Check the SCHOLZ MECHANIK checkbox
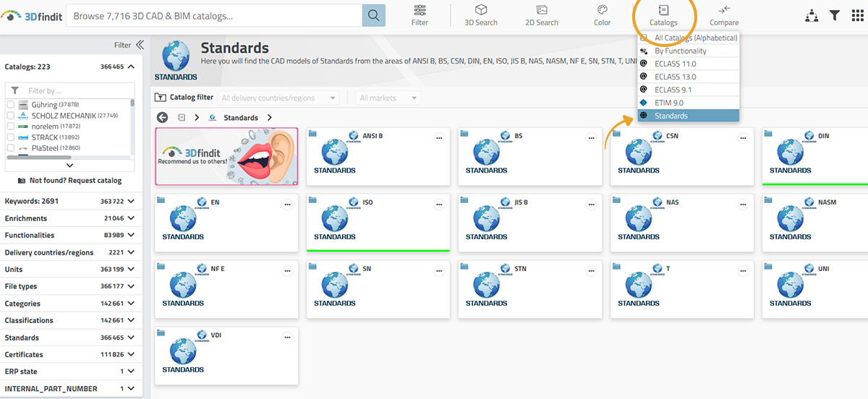Viewport: 868px width, 399px height. tap(10, 116)
